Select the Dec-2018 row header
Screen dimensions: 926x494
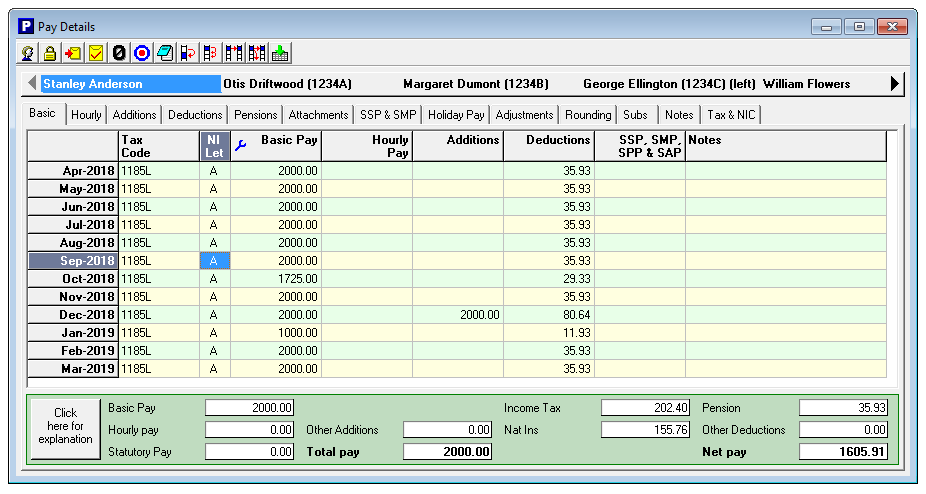click(x=73, y=314)
